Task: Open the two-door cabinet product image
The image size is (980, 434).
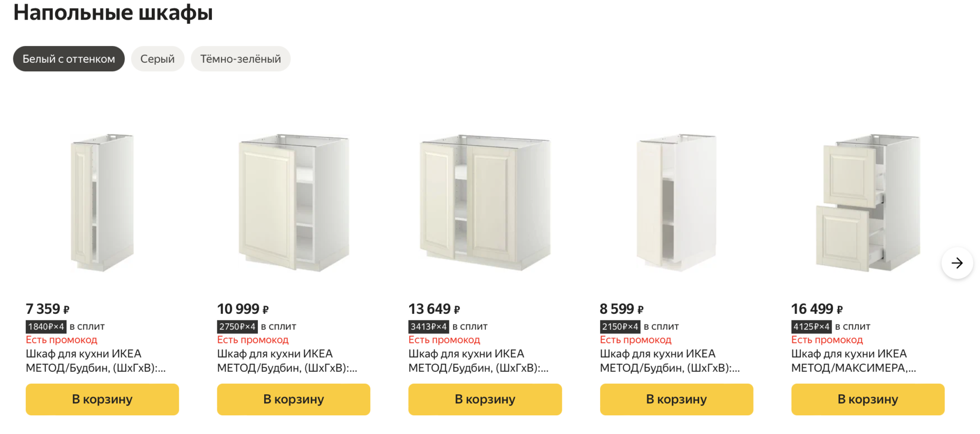Action: pos(485,202)
